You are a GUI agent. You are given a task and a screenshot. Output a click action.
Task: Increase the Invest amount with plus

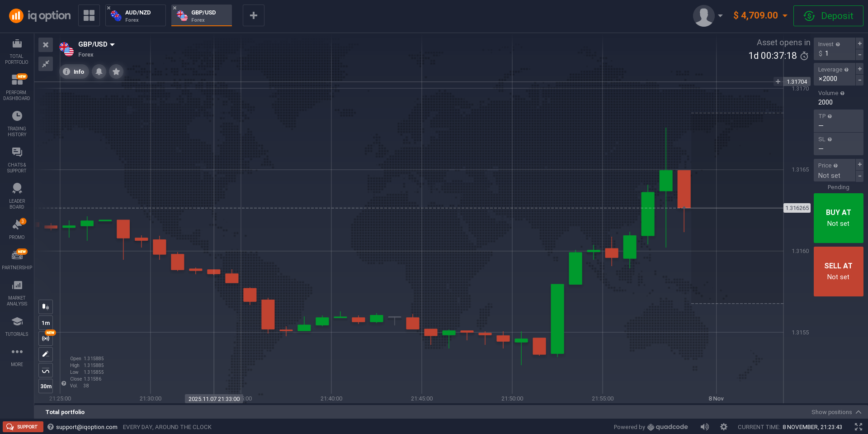click(x=859, y=43)
